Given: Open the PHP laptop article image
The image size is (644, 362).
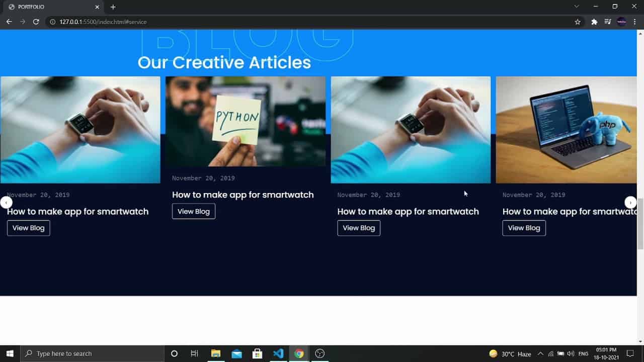Looking at the screenshot, I should click(567, 130).
